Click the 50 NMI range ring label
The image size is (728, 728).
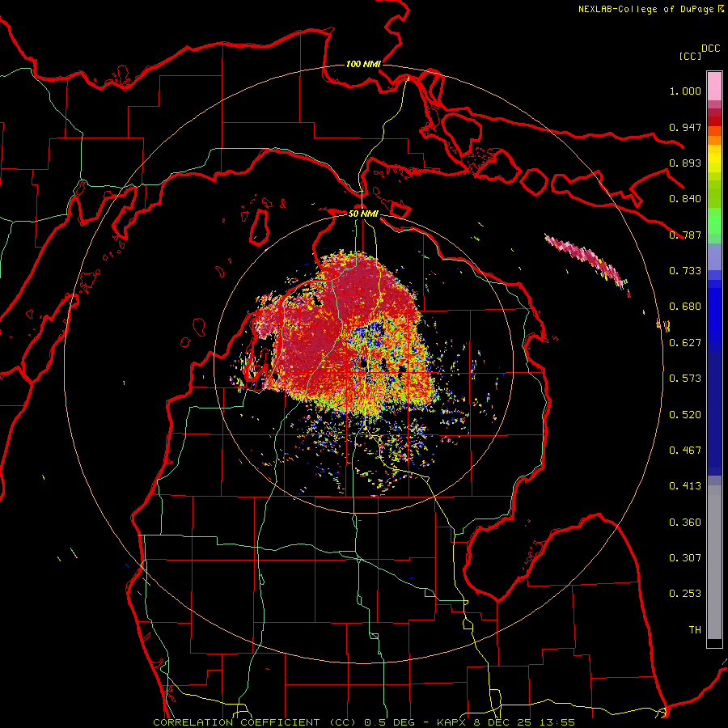[x=363, y=214]
